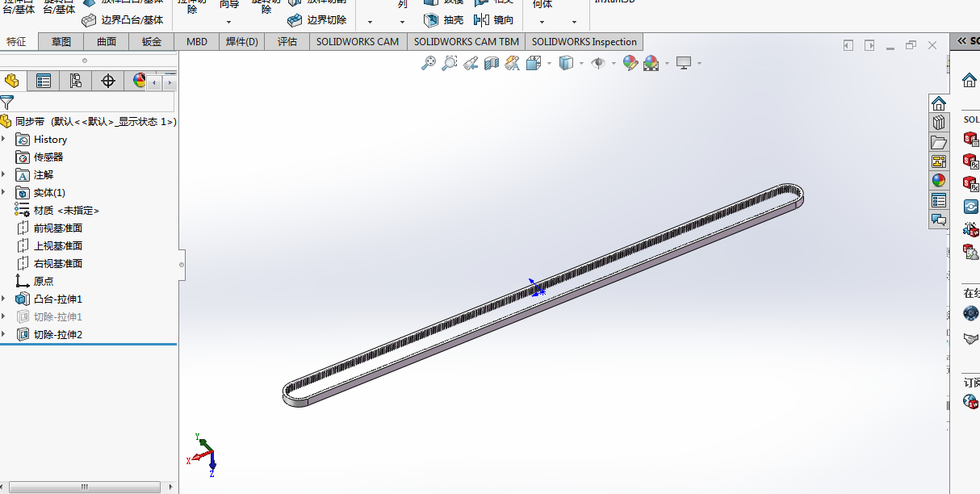Open the SOLIDWORKS CAM TBM tab
Screen dimensions: 980x494
467,41
